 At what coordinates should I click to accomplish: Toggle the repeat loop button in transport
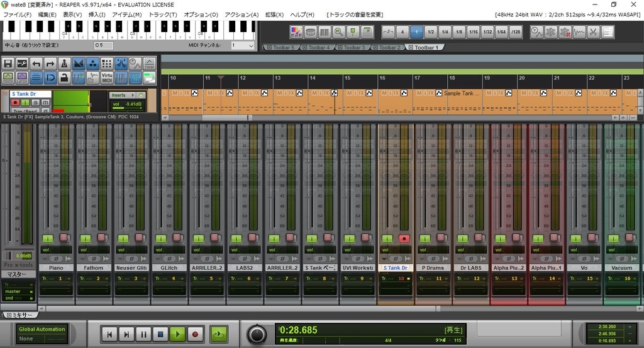point(218,334)
